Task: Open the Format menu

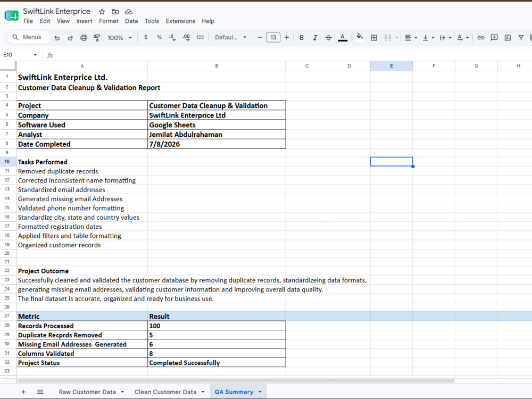Action: click(x=109, y=21)
